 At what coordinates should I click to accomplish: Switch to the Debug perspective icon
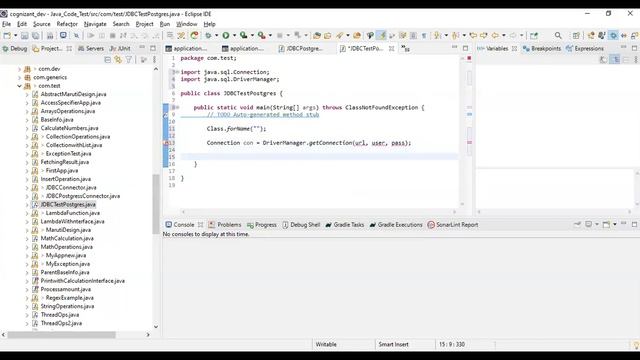point(613,36)
